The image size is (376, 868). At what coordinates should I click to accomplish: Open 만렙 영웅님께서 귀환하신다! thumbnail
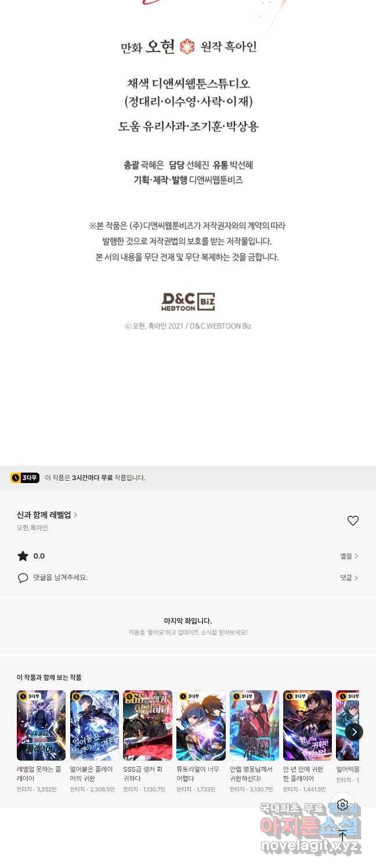pyautogui.click(x=254, y=725)
